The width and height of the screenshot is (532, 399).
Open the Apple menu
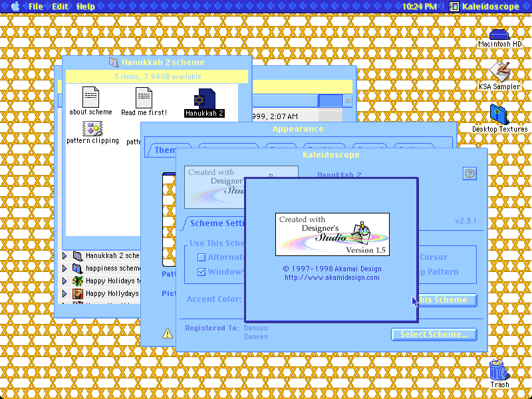point(15,7)
